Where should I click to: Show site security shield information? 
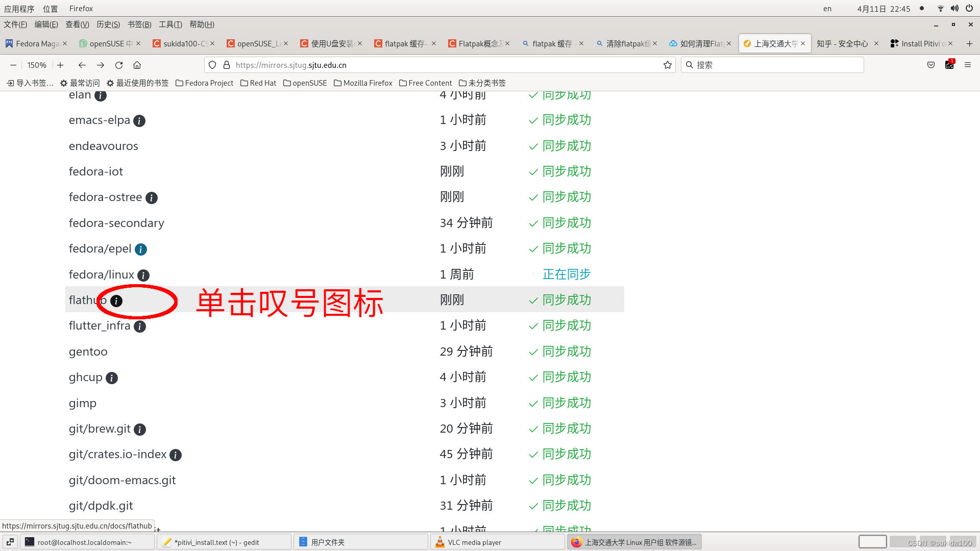click(x=212, y=65)
